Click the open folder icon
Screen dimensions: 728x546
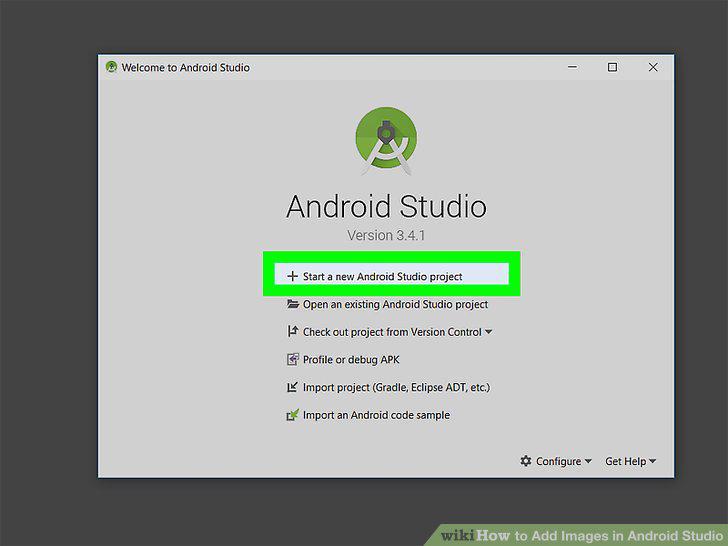(292, 304)
